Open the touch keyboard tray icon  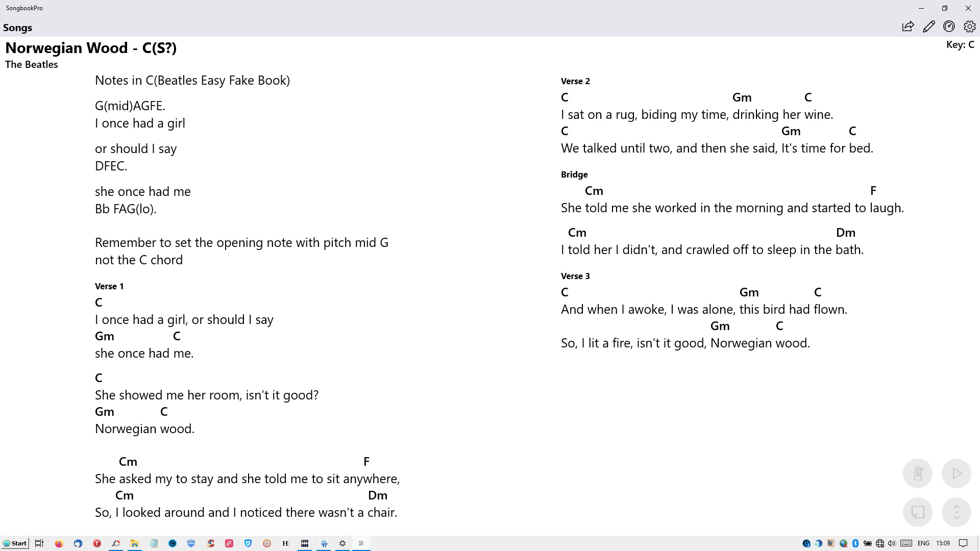[x=906, y=543]
